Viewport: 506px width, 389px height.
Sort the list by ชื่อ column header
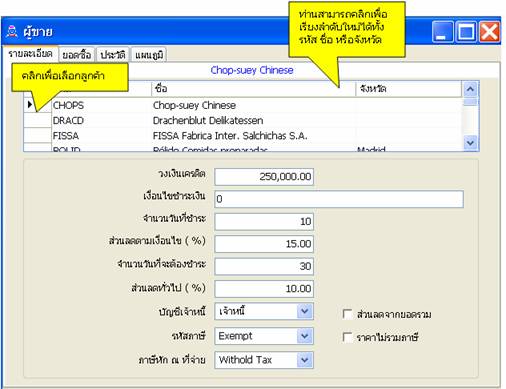pos(253,89)
